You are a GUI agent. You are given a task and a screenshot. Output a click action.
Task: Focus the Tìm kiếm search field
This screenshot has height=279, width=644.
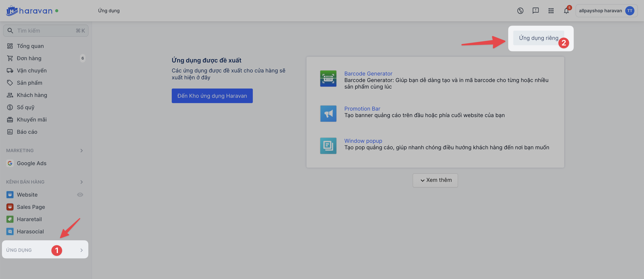coord(46,31)
